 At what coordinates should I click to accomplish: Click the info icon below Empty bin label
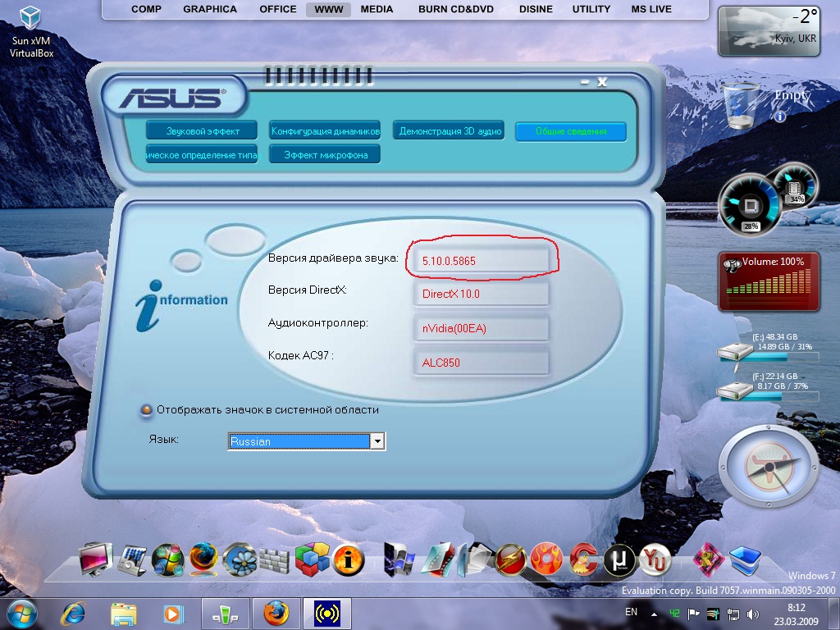tap(780, 116)
